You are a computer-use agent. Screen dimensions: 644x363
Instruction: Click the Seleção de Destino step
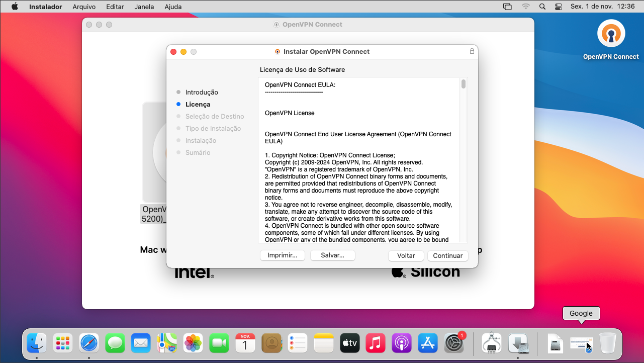tap(215, 117)
